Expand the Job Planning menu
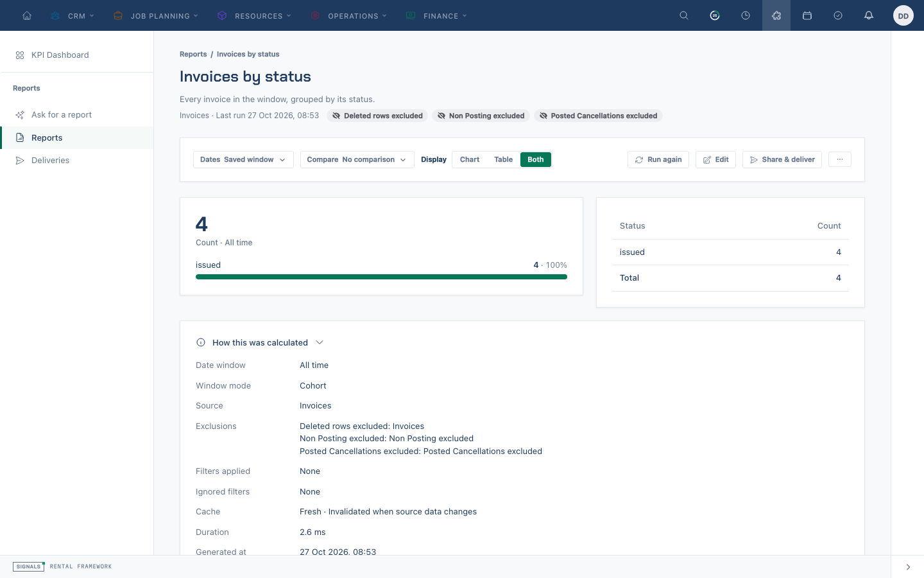Screen dimensions: 924x578 tap(156, 15)
